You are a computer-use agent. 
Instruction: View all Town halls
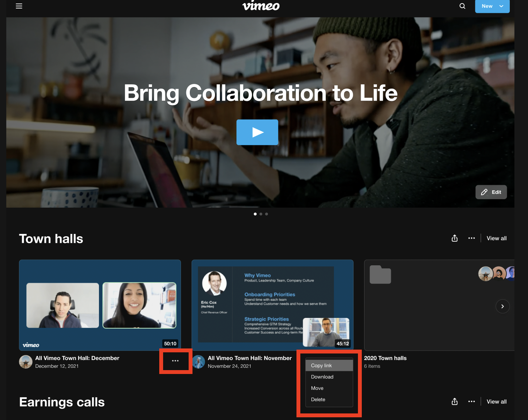[496, 238]
